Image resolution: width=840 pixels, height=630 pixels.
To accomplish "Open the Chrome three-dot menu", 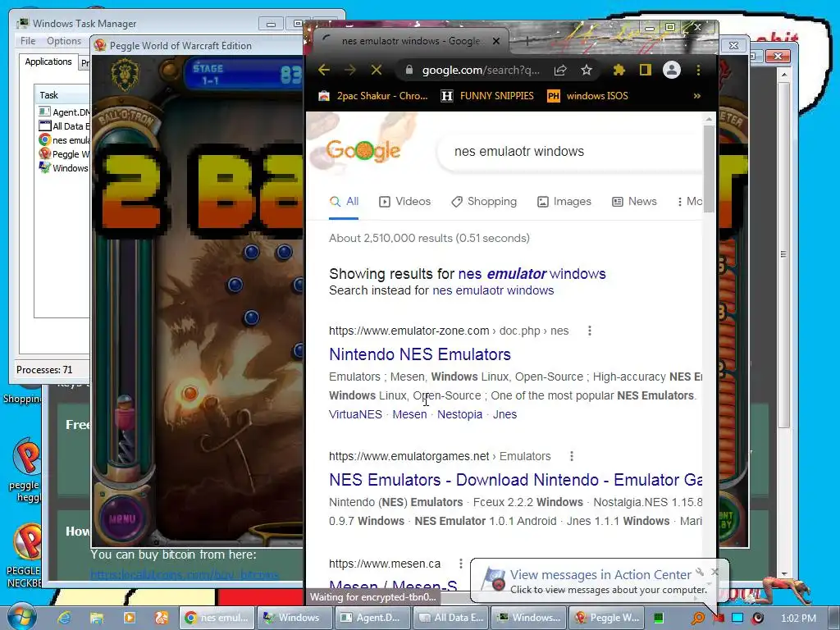I will pyautogui.click(x=698, y=70).
